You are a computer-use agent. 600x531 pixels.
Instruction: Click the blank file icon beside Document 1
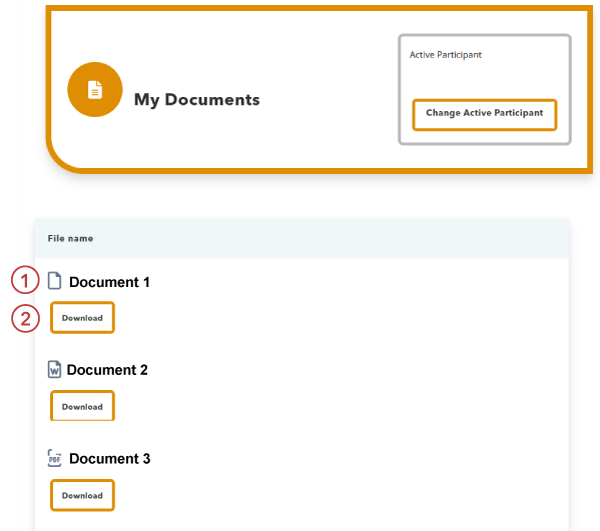(x=55, y=281)
